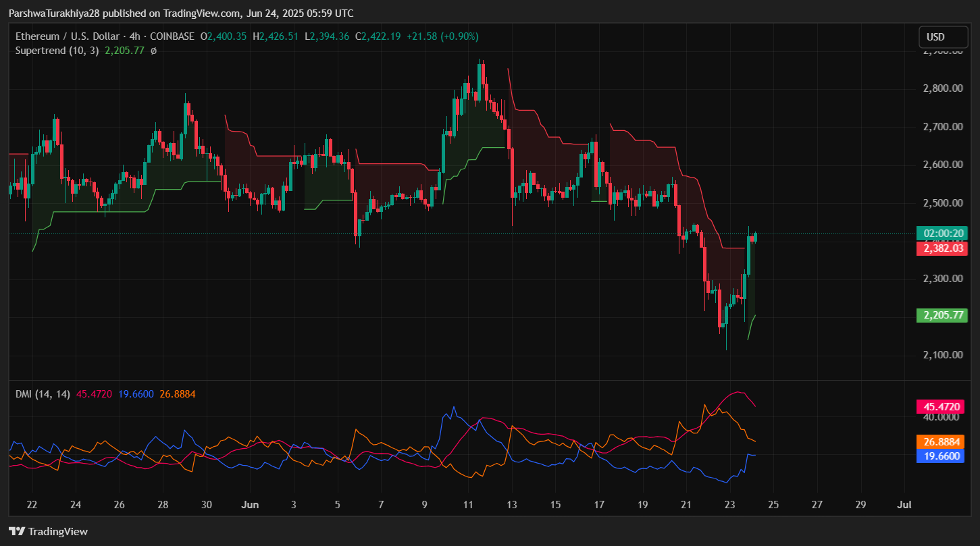Click the orange 26.8884 tag on DMI axis

coord(940,442)
